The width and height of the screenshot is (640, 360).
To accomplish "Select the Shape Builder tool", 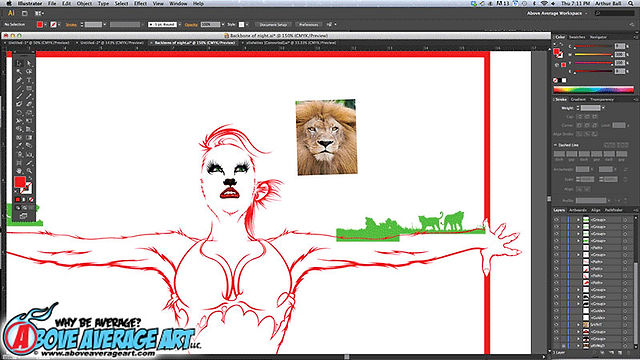I will [19, 129].
